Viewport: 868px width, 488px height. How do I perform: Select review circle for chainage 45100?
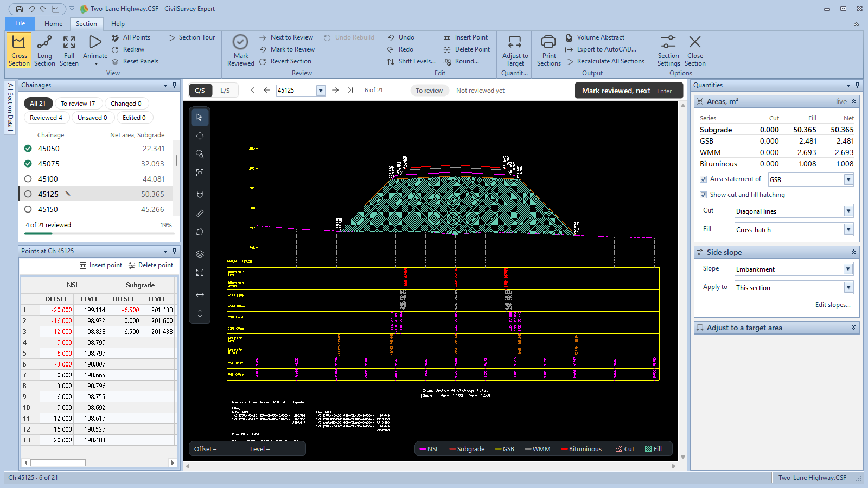(x=28, y=179)
